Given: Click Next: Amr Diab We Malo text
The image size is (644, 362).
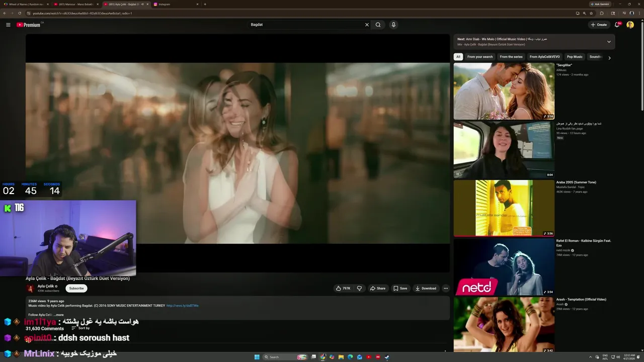Looking at the screenshot, I should pyautogui.click(x=502, y=39).
